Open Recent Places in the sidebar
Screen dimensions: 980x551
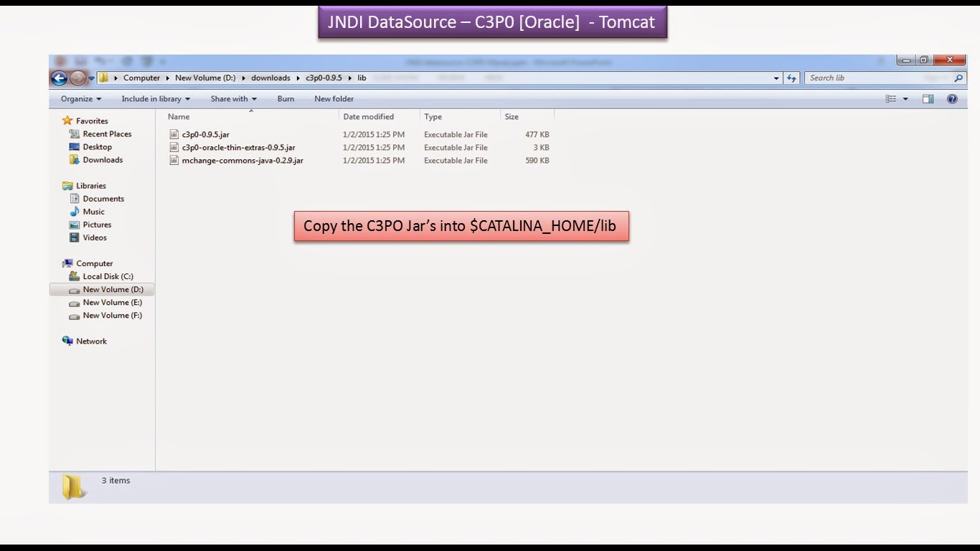107,134
